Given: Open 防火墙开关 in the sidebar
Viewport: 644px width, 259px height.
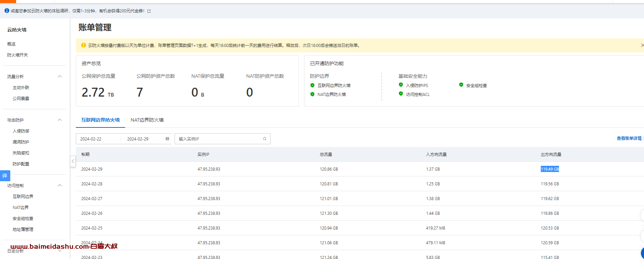Looking at the screenshot, I should [x=17, y=55].
